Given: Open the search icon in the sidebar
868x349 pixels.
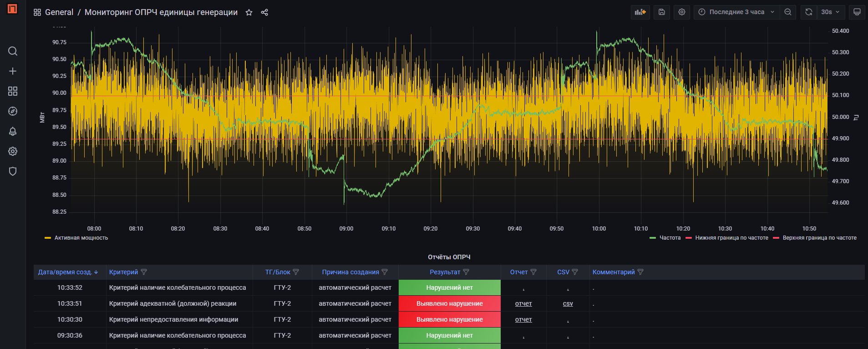Looking at the screenshot, I should (x=13, y=51).
